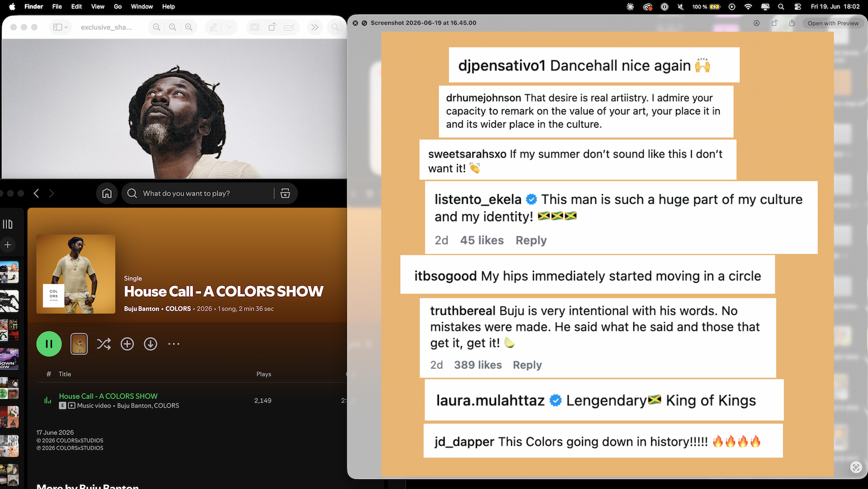The height and width of the screenshot is (489, 868).
Task: Zoom out in Preview window
Action: (156, 27)
